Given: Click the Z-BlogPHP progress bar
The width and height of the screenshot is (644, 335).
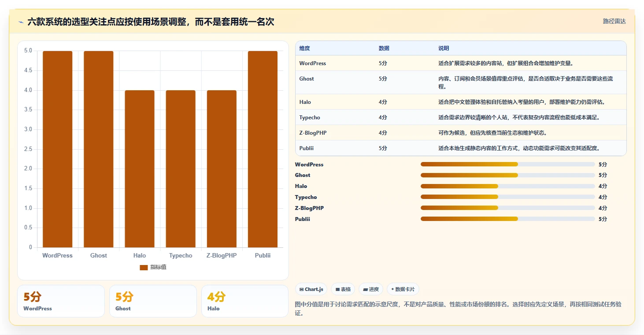Looking at the screenshot, I should pos(508,208).
